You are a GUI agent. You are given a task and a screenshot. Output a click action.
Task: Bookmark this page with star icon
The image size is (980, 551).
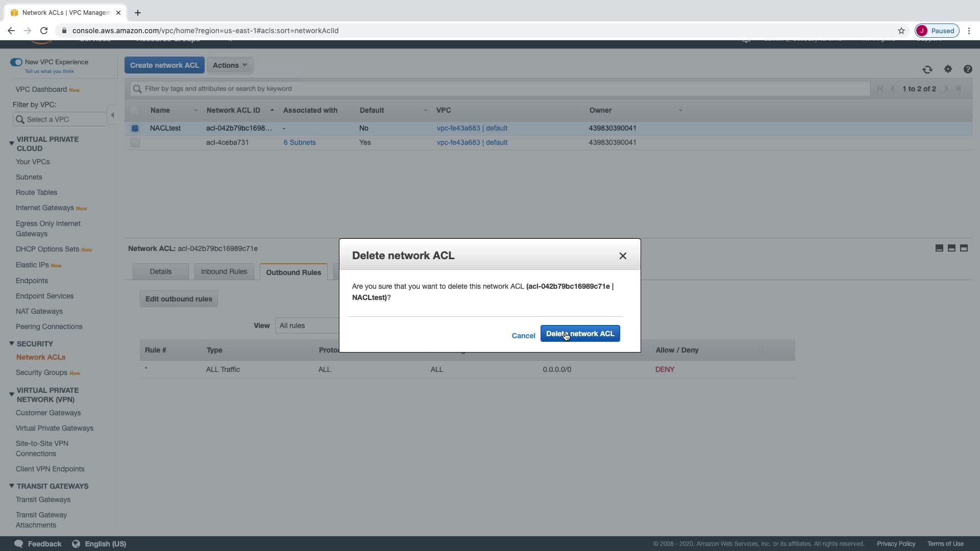(901, 31)
